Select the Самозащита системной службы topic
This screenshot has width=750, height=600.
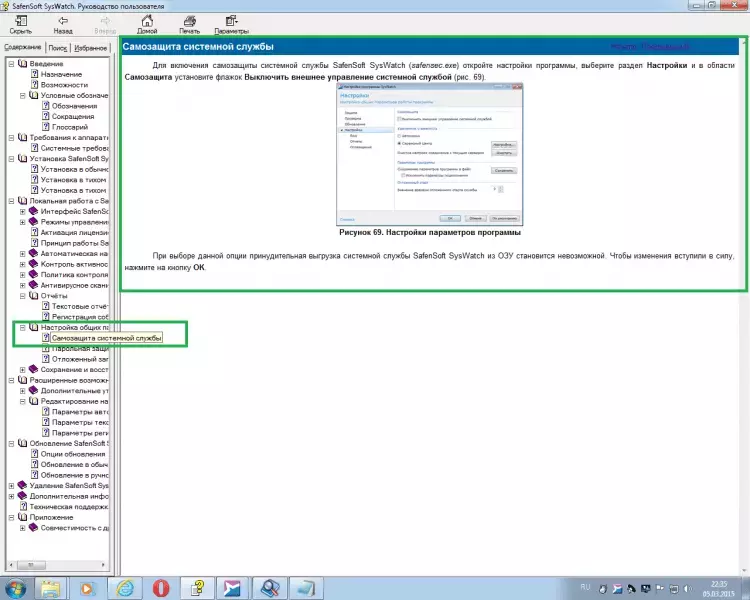[x=106, y=338]
